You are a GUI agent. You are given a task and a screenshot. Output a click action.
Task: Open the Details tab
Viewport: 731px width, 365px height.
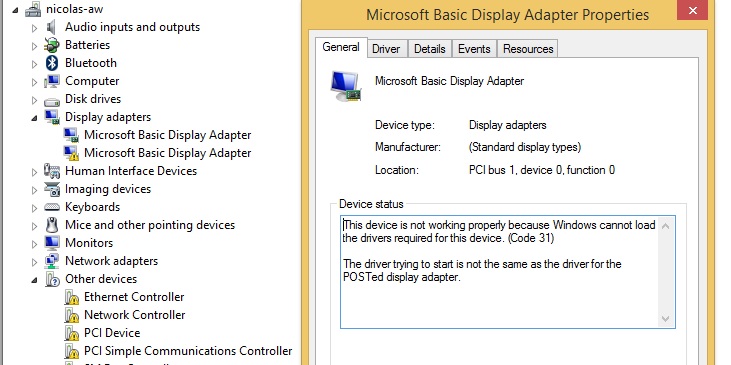[429, 49]
